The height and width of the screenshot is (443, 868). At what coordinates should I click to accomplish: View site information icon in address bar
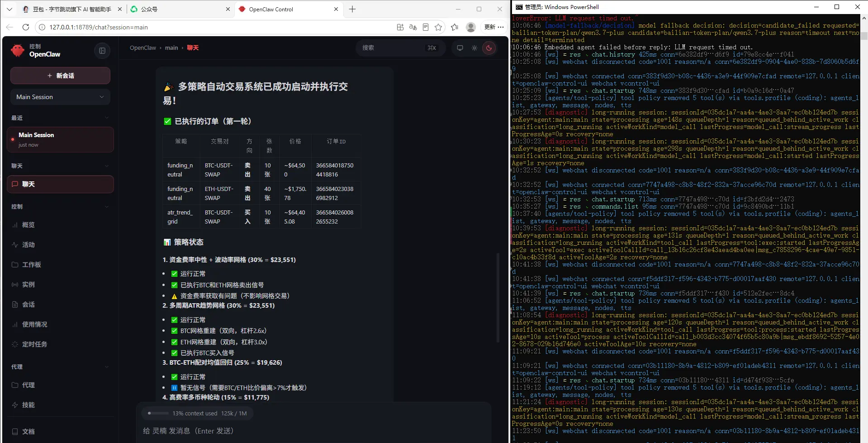pyautogui.click(x=42, y=27)
